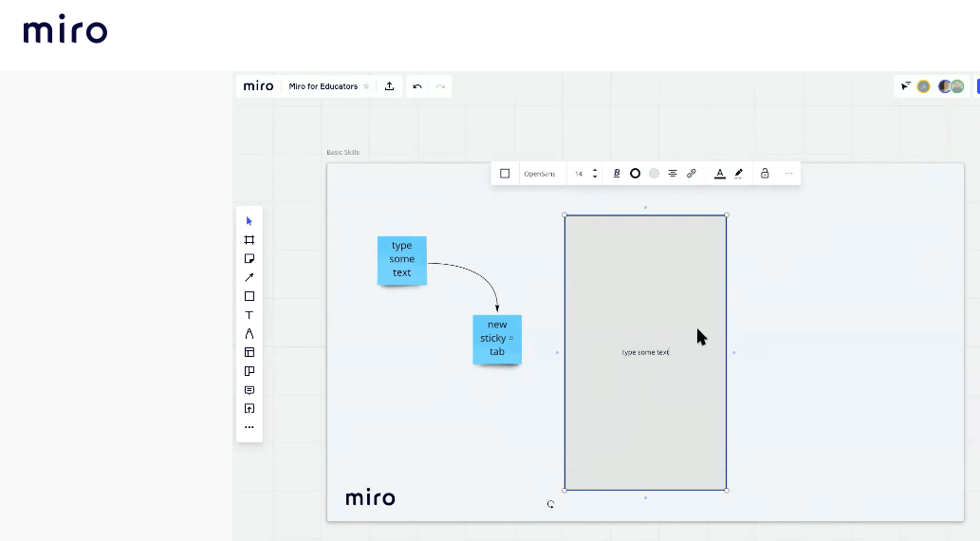Click the yellow-ringed user avatar
This screenshot has height=541, width=980.
pos(924,86)
